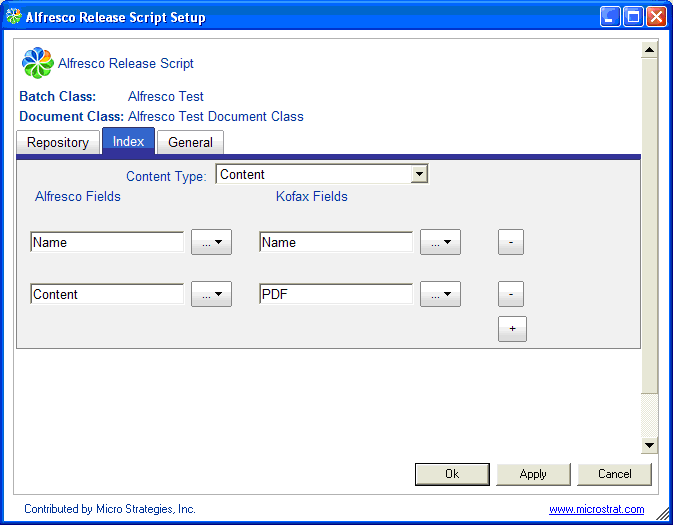Confirm settings with the Ok button
The height and width of the screenshot is (525, 673).
[452, 474]
